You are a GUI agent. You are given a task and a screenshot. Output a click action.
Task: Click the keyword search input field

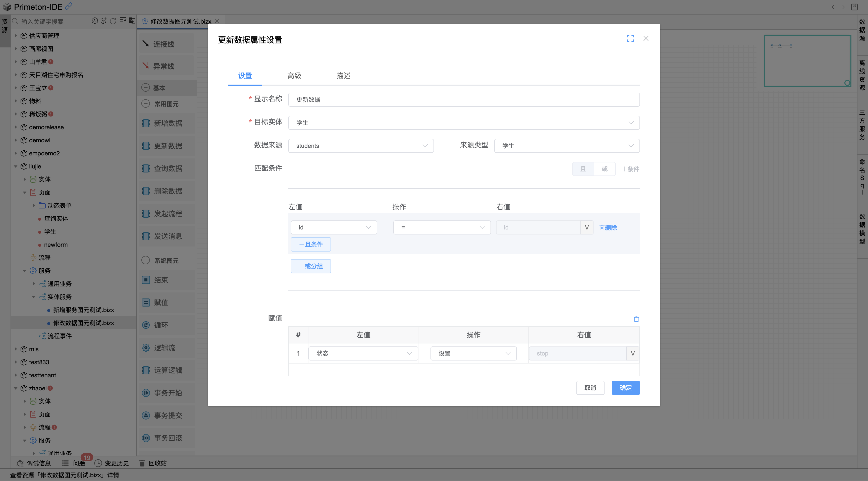click(50, 21)
